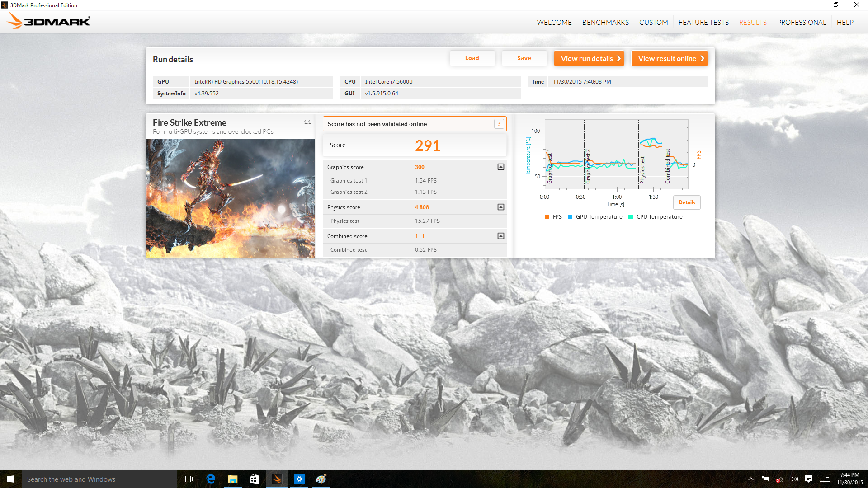Open Microsoft Edge from taskbar
The height and width of the screenshot is (488, 868).
pyautogui.click(x=211, y=479)
